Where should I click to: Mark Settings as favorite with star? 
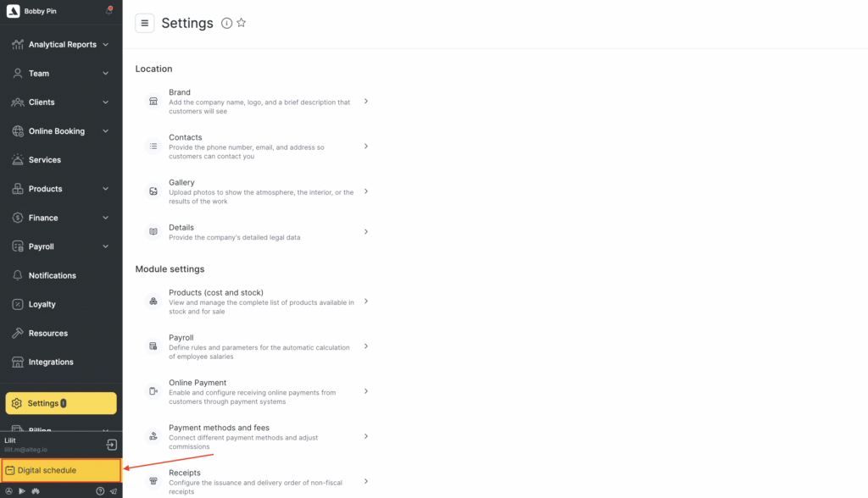click(x=242, y=23)
